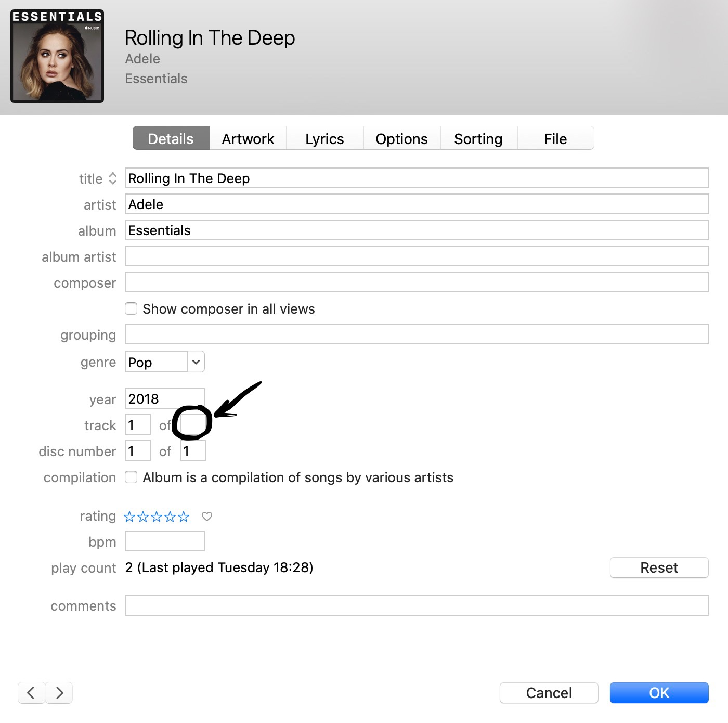Reset the play count
This screenshot has height=723, width=728.
pos(659,567)
